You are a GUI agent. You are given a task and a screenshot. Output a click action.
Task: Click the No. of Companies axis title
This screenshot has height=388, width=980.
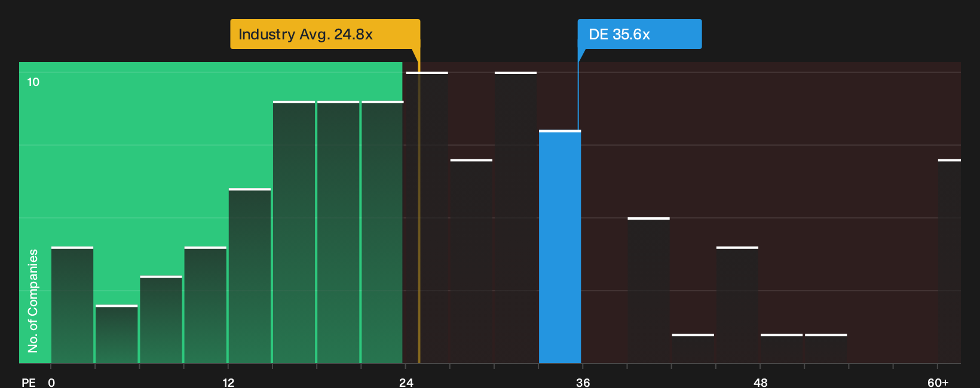pos(33,301)
